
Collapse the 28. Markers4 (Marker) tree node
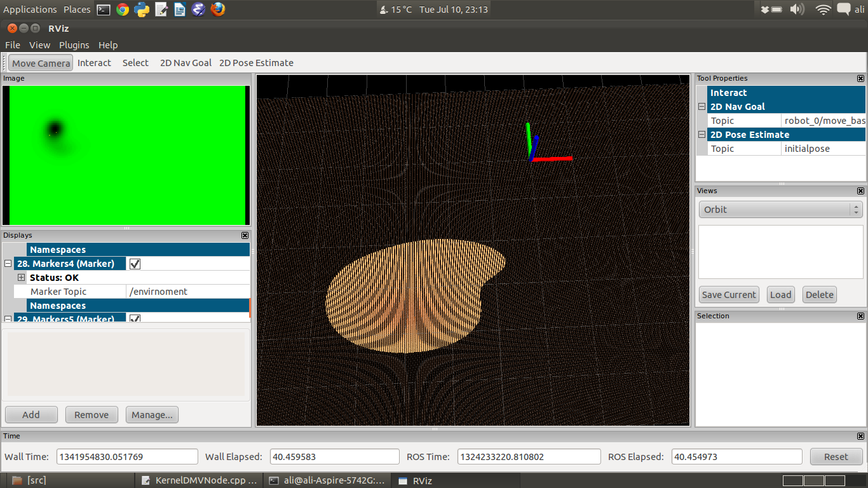tap(8, 264)
